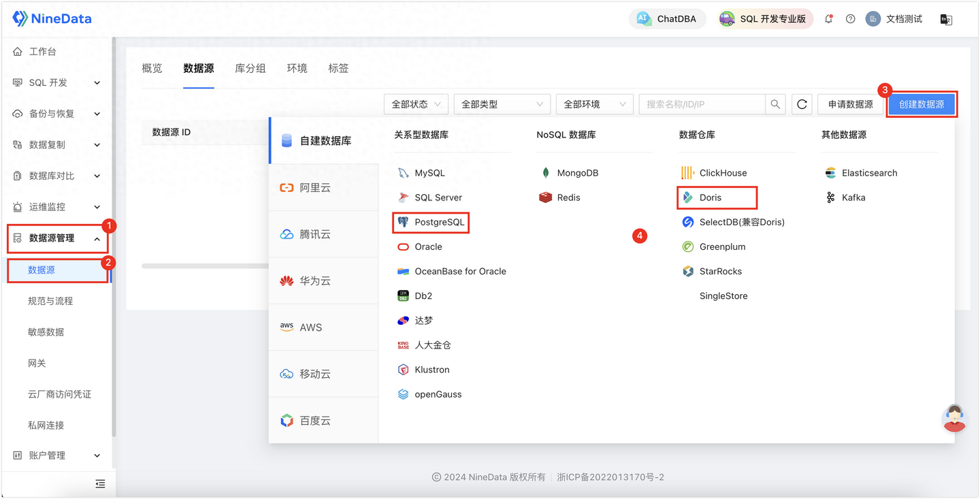
Task: Click the 申请数据源 button
Action: click(x=850, y=103)
